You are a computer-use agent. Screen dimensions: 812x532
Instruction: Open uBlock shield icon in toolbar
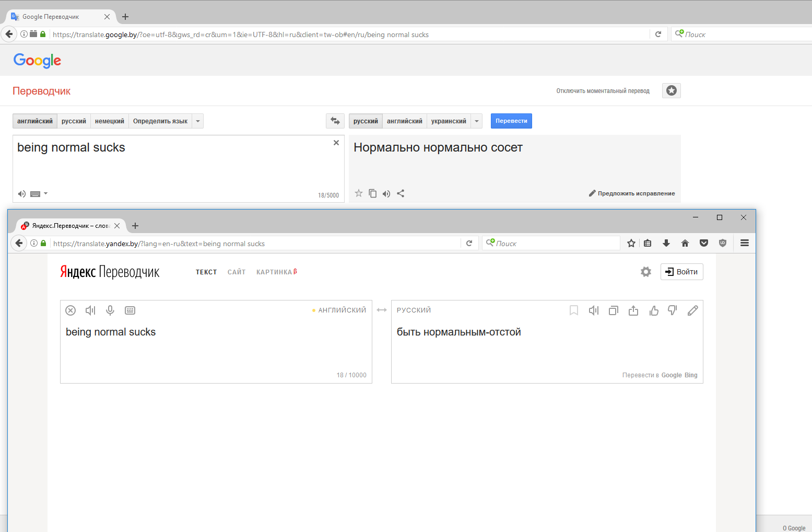(723, 243)
